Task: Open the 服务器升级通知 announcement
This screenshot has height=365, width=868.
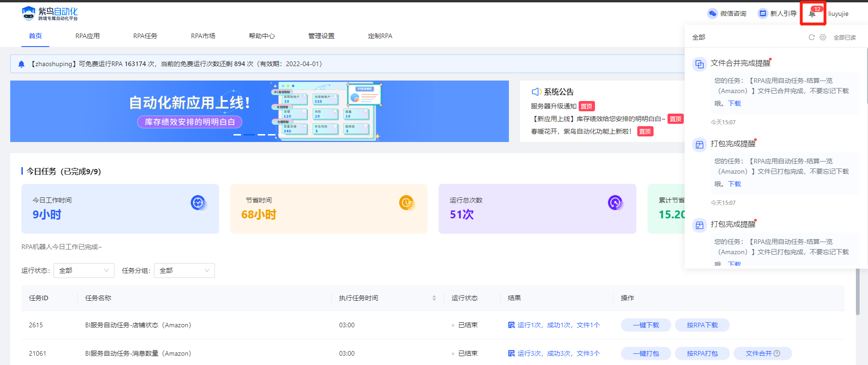Action: (554, 106)
